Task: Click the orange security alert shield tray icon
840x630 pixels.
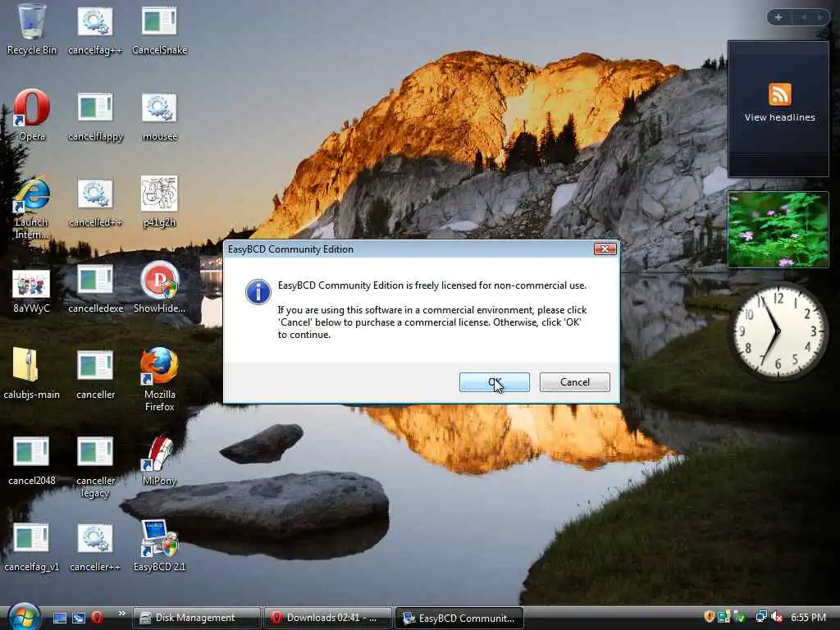Action: click(x=710, y=617)
